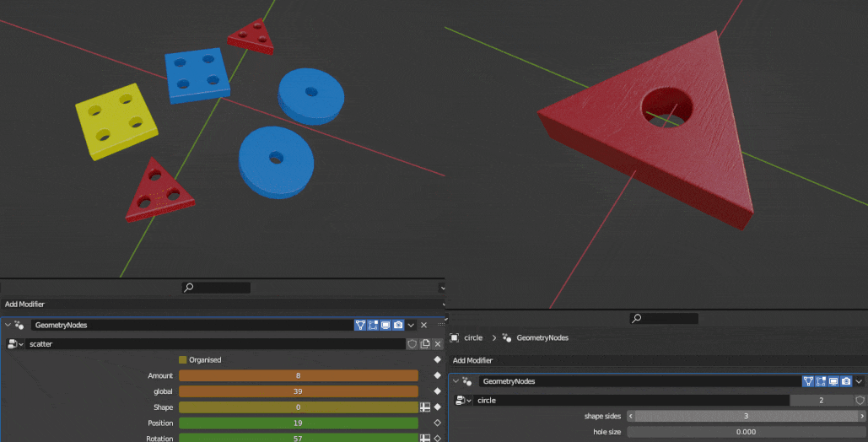
Task: Collapse the right GeometryNodes modifier panel
Action: click(x=456, y=381)
